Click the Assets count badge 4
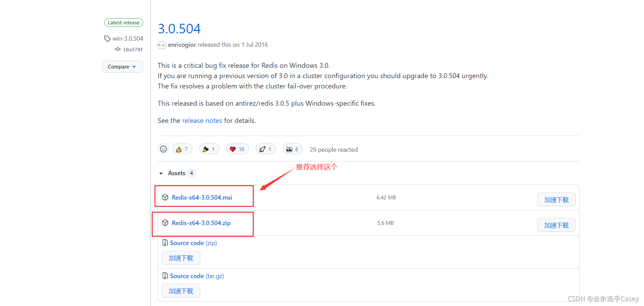Viewport: 644px width, 306px height. point(191,173)
